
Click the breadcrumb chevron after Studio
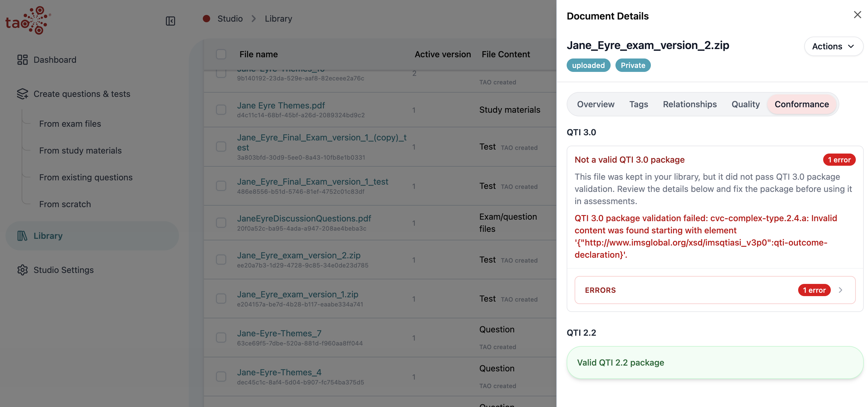[x=254, y=19]
